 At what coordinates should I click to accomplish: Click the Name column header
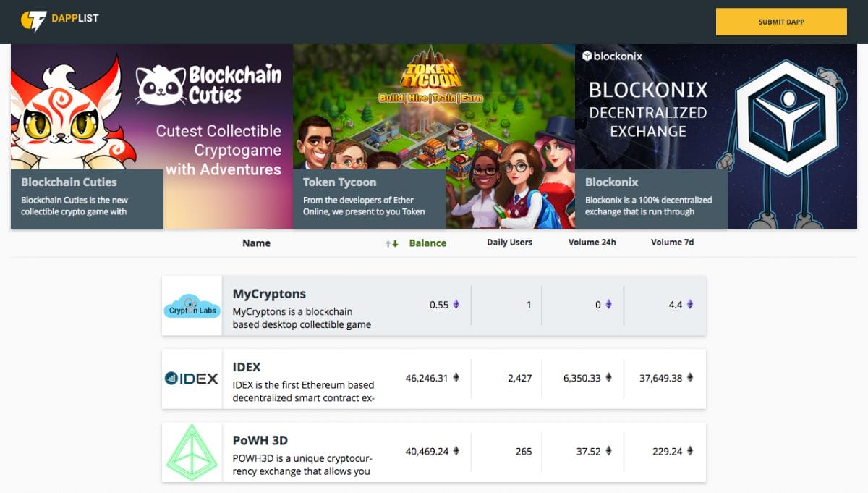pos(256,243)
